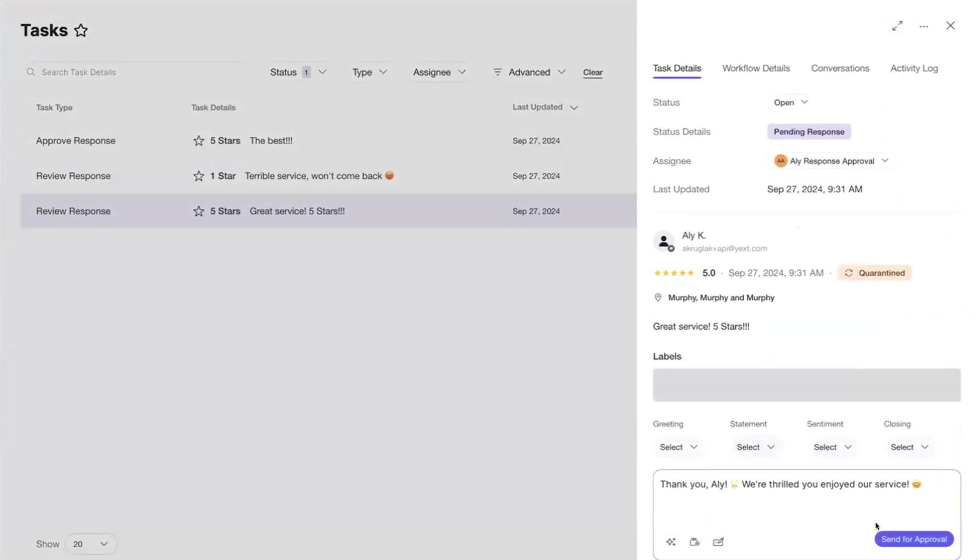The image size is (977, 560).
Task: Open the Greeting Select dropdown
Action: [678, 447]
